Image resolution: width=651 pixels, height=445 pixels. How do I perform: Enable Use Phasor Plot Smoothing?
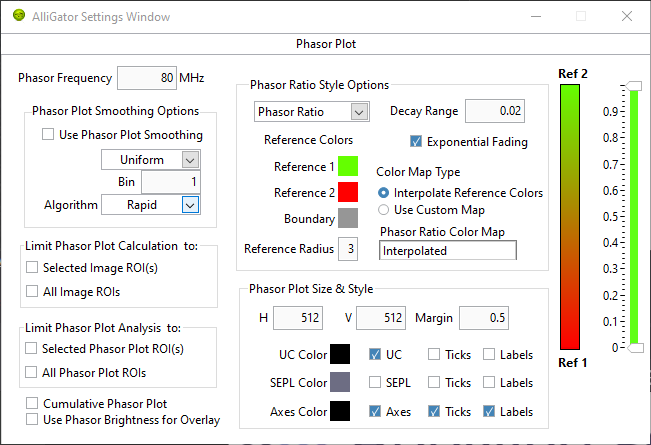(x=48, y=134)
